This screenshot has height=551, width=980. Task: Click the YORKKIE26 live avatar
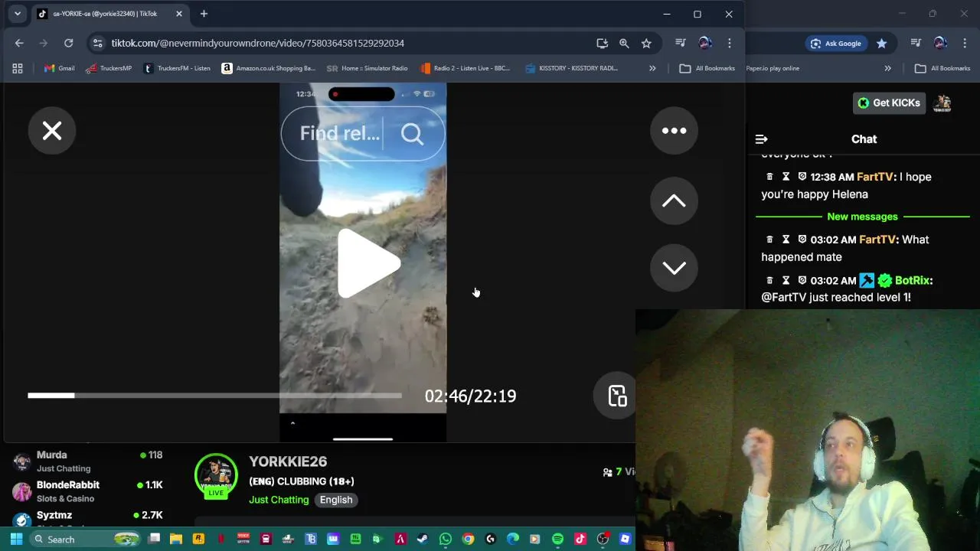point(216,476)
